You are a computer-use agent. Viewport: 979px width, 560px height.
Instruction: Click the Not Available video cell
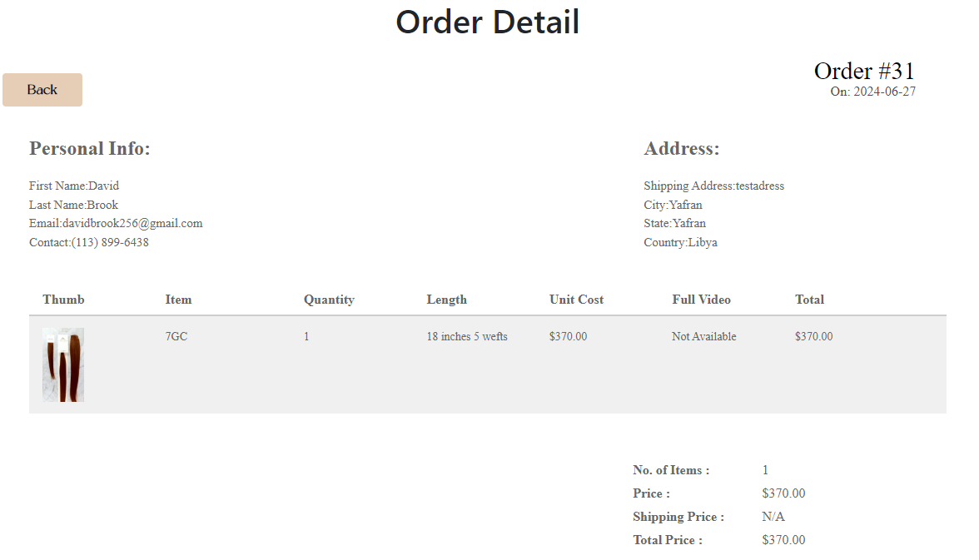pyautogui.click(x=704, y=337)
